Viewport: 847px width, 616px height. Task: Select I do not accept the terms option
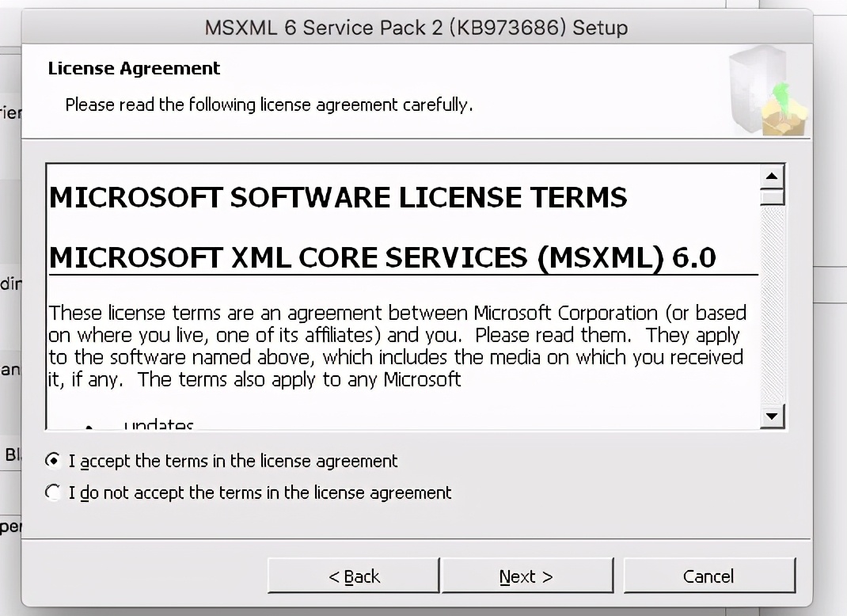coord(54,492)
